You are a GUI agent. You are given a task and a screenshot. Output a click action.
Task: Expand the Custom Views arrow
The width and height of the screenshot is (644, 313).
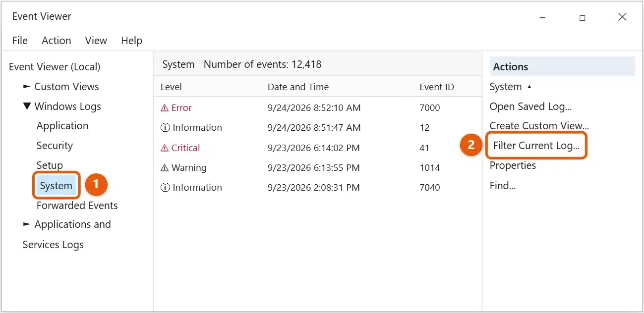click(x=27, y=87)
